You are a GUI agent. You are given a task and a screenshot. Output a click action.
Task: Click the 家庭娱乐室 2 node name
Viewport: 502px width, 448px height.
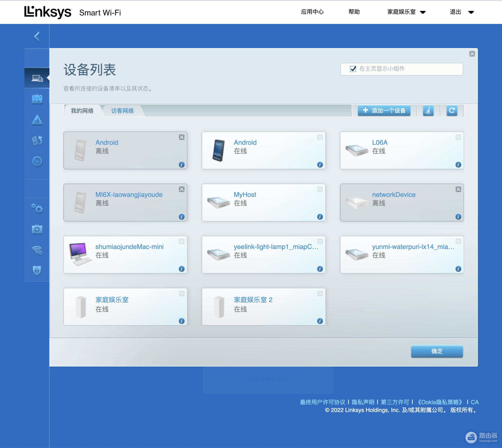click(x=253, y=300)
